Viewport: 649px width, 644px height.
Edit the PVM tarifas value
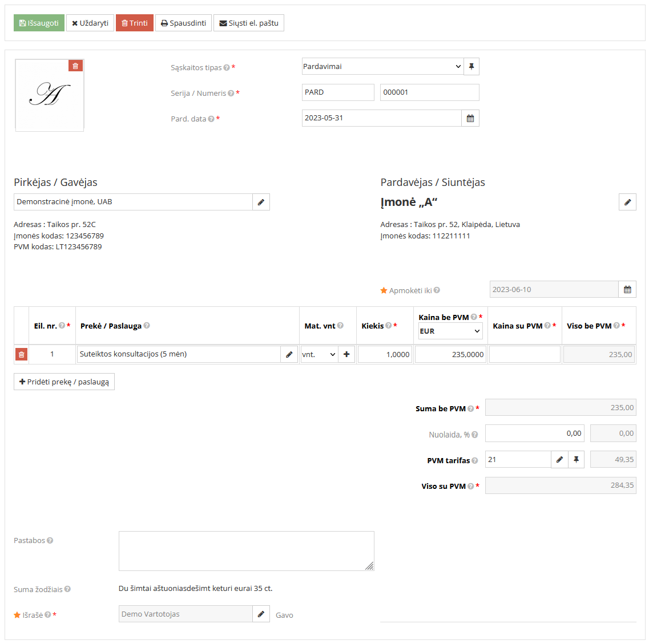pos(559,460)
